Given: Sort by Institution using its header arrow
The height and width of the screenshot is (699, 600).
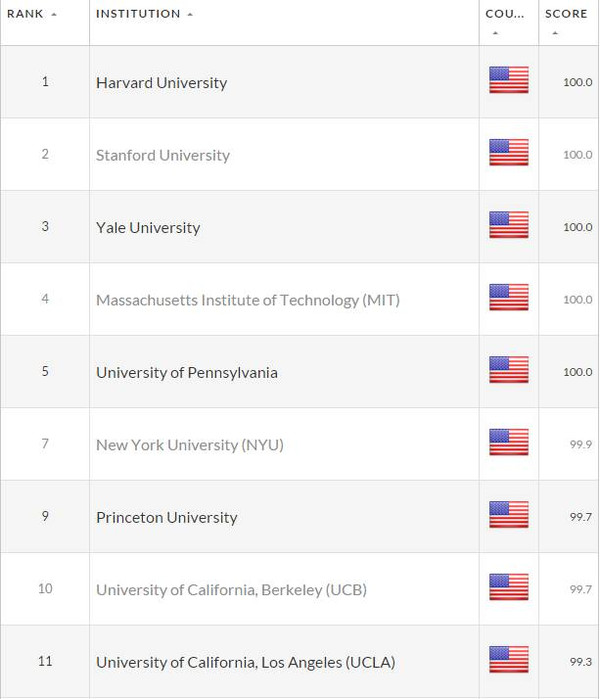Looking at the screenshot, I should click(x=190, y=15).
